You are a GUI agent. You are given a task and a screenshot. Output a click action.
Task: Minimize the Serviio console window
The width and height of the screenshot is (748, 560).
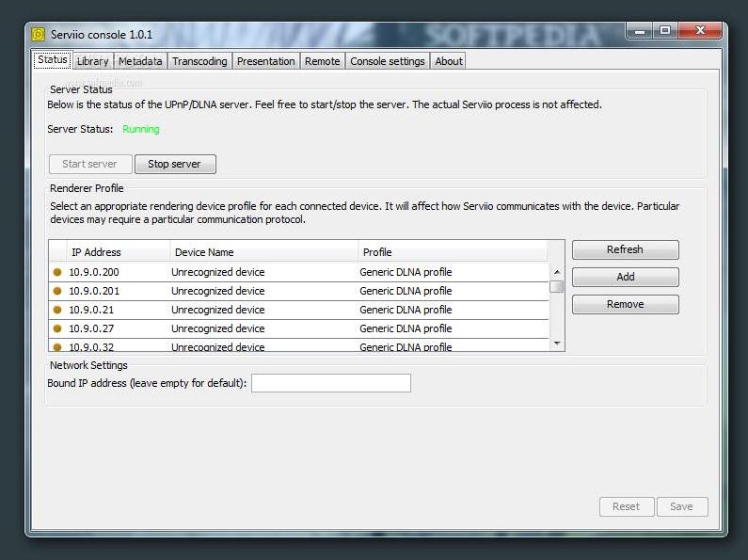click(640, 31)
